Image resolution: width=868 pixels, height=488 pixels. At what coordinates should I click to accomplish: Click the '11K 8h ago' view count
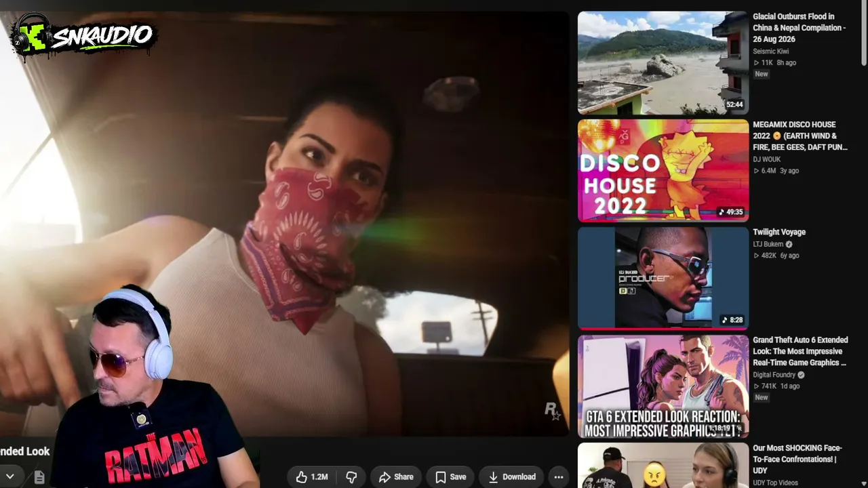pos(775,62)
